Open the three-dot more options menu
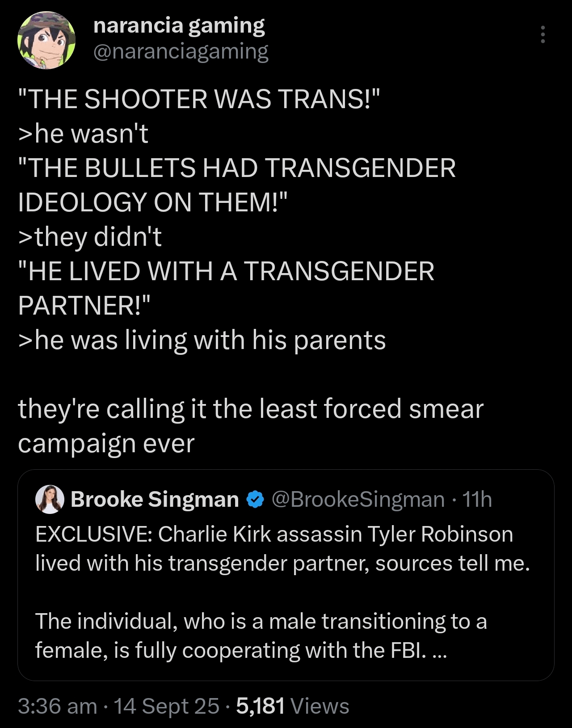This screenshot has width=572, height=728. coord(543,34)
